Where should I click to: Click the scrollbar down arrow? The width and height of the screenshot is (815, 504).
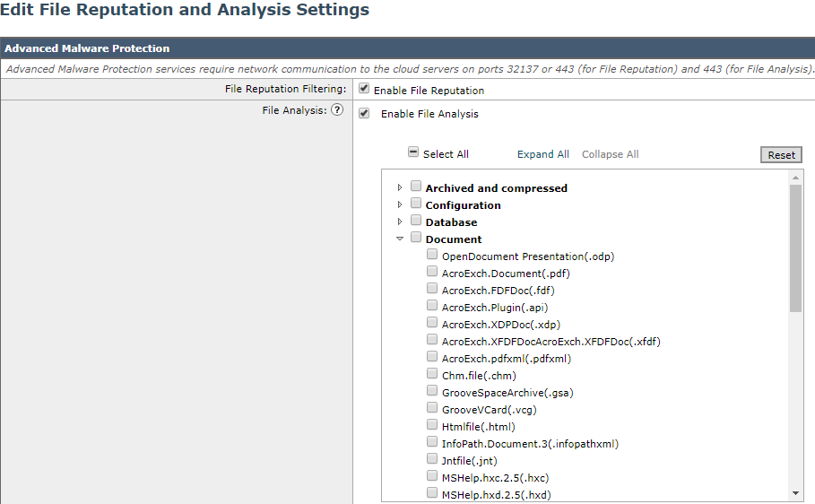pyautogui.click(x=795, y=493)
